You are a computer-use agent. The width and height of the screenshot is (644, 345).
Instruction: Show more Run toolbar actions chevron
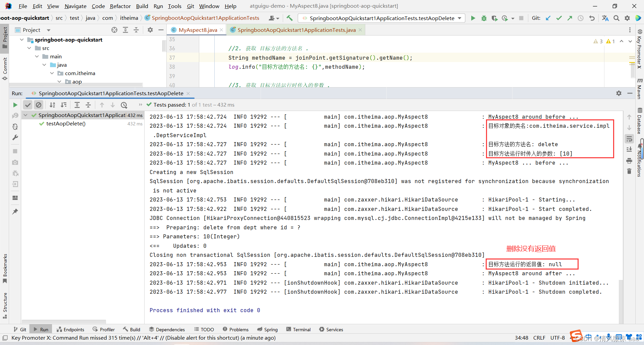140,105
